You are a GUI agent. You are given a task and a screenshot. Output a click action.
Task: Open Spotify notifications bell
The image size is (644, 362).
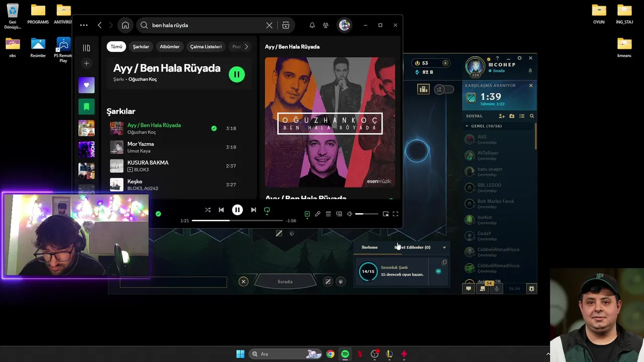[312, 25]
